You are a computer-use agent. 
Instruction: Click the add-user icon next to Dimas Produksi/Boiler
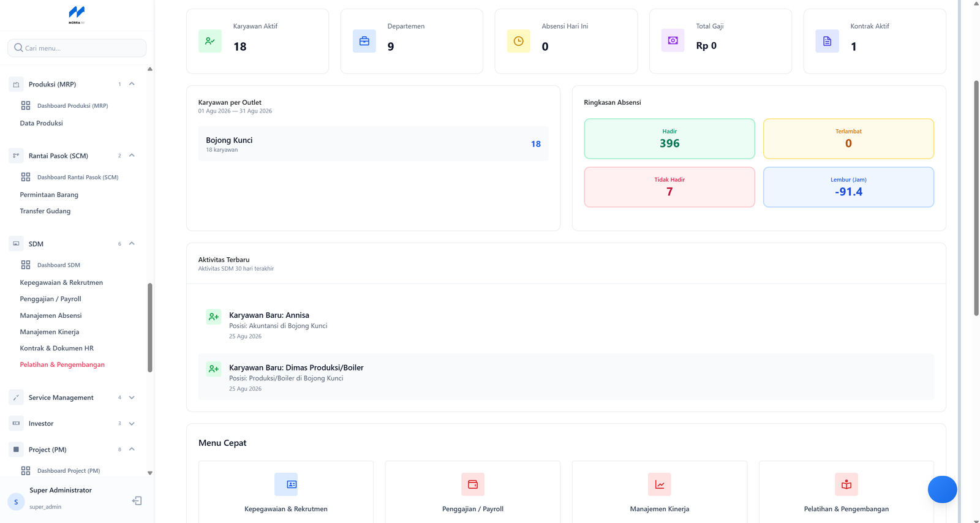(214, 369)
